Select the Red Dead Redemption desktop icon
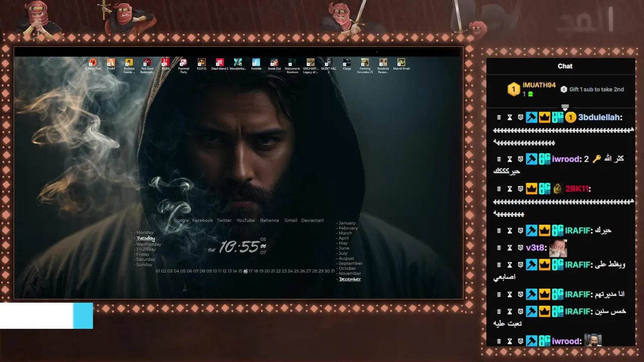This screenshot has height=362, width=644. pyautogui.click(x=147, y=66)
